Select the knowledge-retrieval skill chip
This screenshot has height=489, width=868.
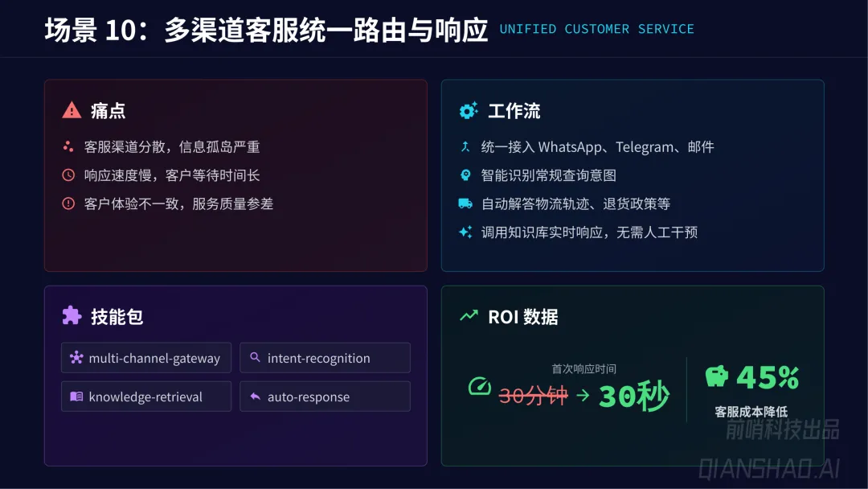[146, 396]
